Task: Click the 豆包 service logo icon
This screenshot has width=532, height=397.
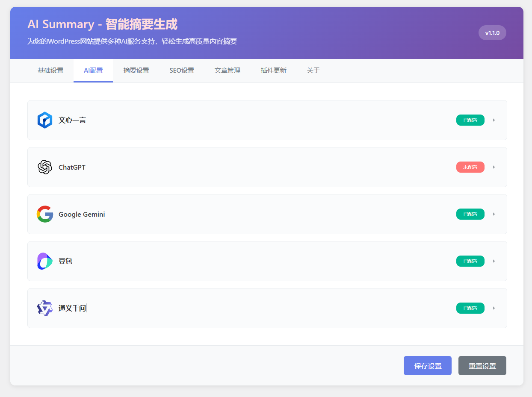Action: click(x=44, y=261)
